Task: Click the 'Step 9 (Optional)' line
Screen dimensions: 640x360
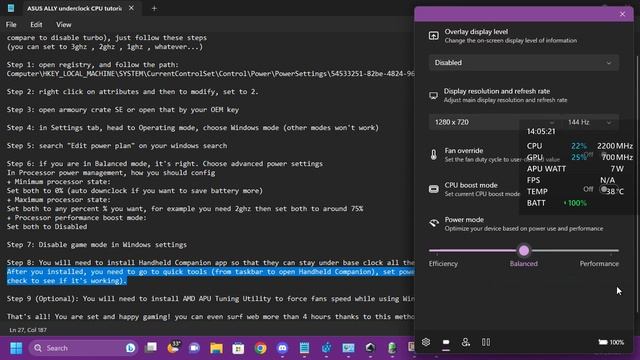Action: 211,299
